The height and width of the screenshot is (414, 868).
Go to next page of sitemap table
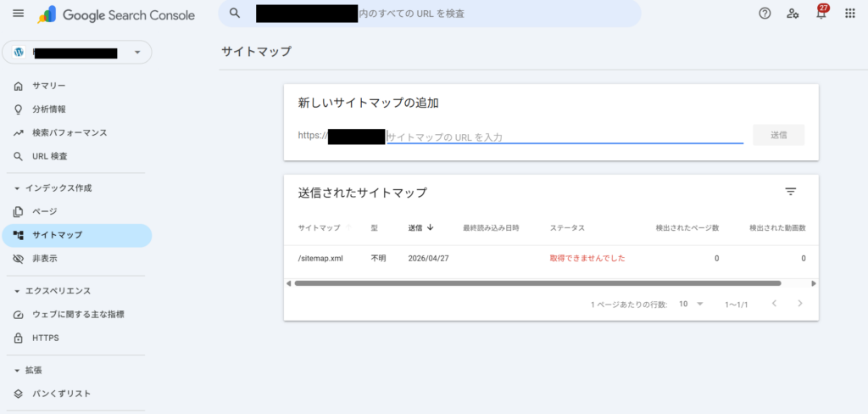pos(799,304)
